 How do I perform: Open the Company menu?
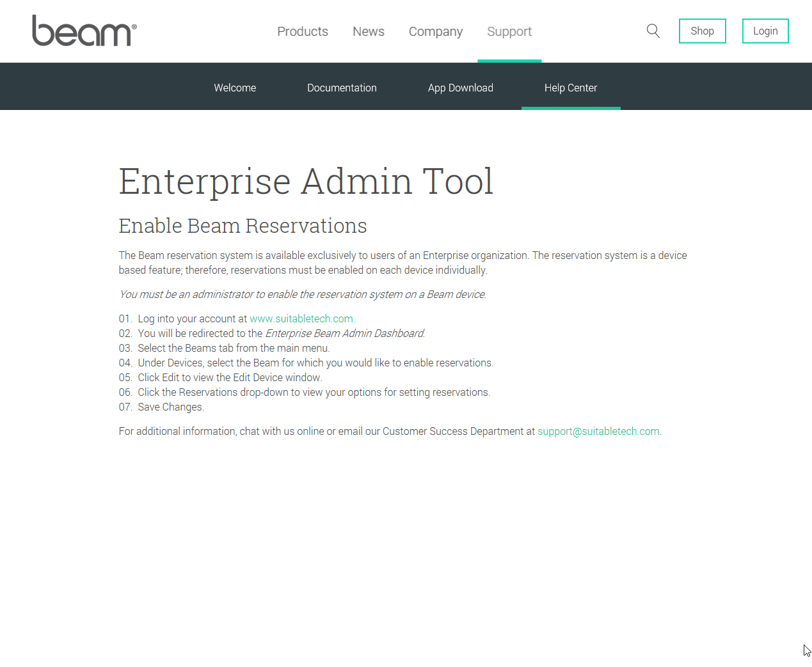[x=436, y=31]
